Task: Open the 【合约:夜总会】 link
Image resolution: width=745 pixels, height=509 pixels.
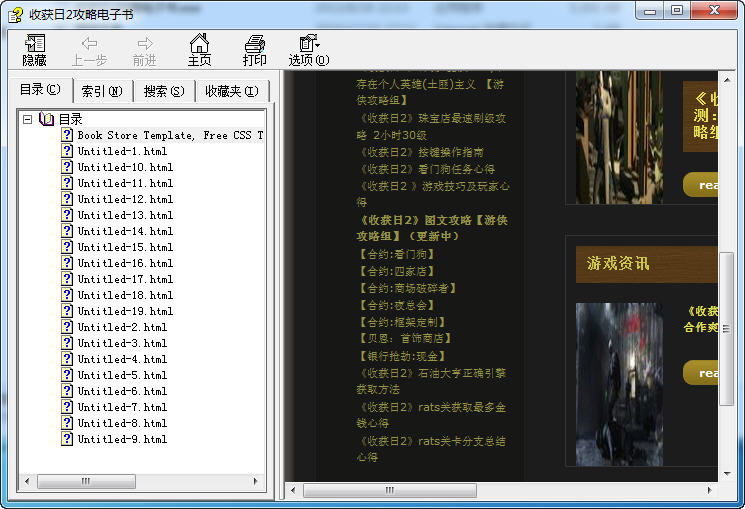Action: click(396, 306)
